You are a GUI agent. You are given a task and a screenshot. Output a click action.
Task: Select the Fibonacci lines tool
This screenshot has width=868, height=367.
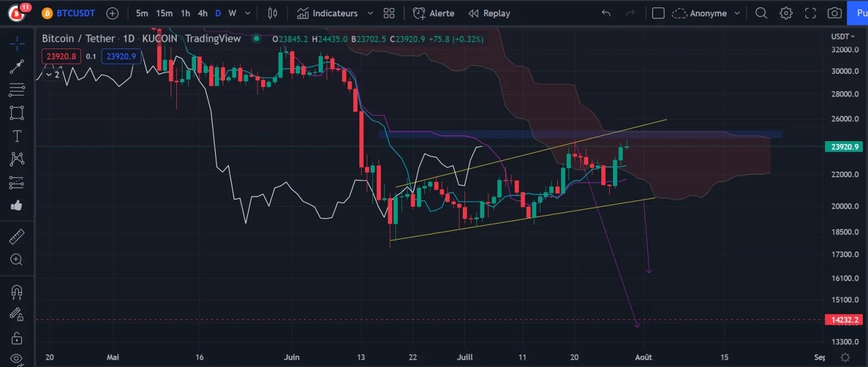point(17,89)
